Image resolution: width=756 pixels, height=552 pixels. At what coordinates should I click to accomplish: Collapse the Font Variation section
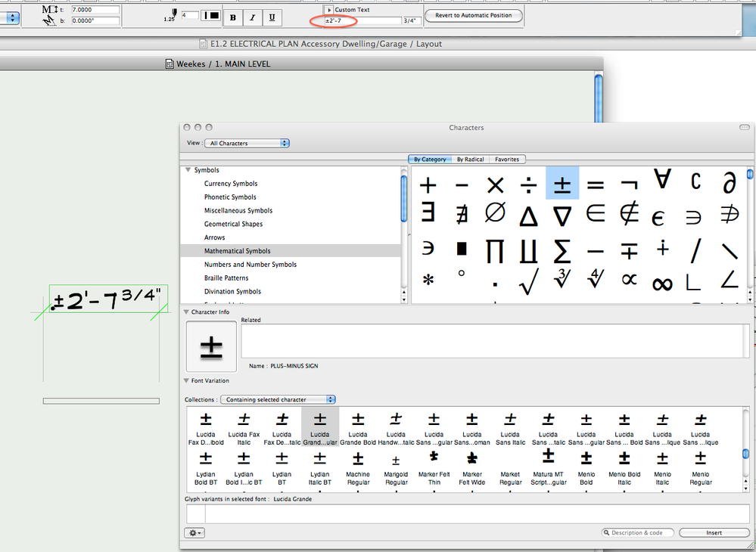tap(187, 380)
